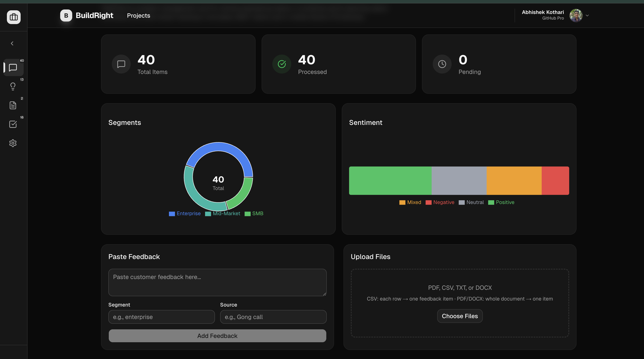The width and height of the screenshot is (644, 359).
Task: Click the Pending clock icon
Action: point(442,64)
